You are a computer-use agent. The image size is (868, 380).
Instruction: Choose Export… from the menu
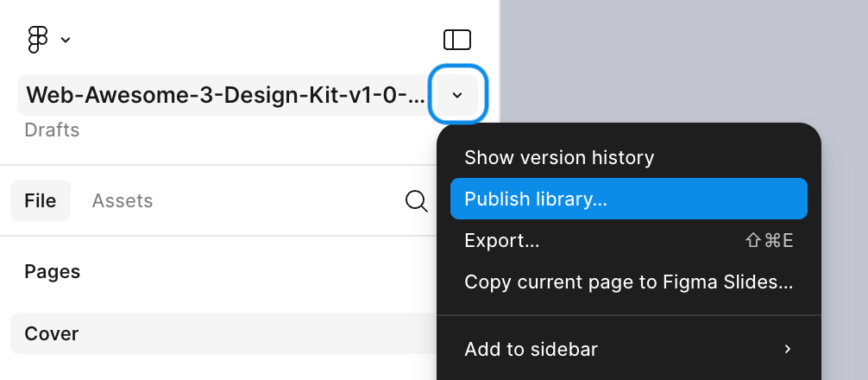[502, 241]
